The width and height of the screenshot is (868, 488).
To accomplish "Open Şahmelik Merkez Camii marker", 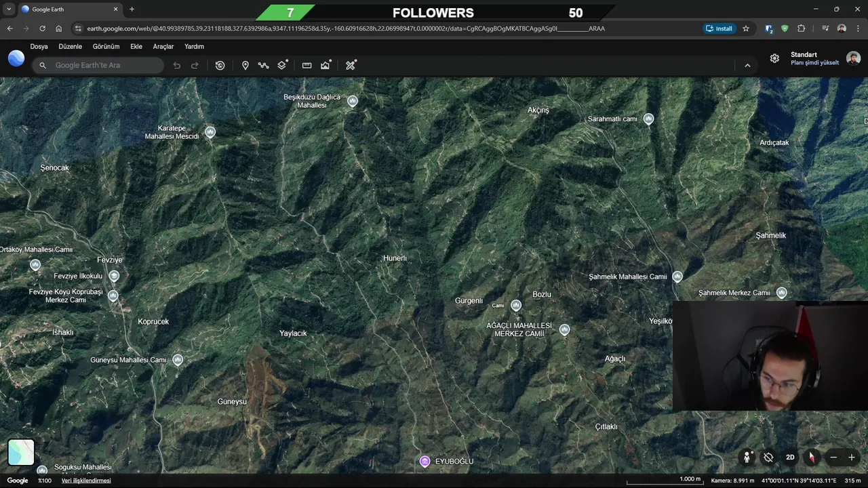I will click(781, 293).
